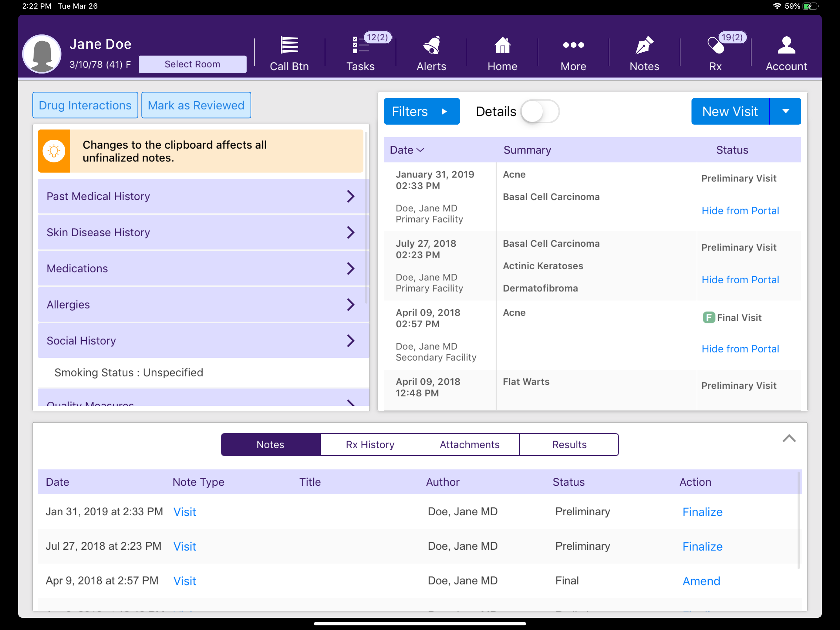Tap the battery status indicator
840x630 pixels.
pyautogui.click(x=811, y=6)
